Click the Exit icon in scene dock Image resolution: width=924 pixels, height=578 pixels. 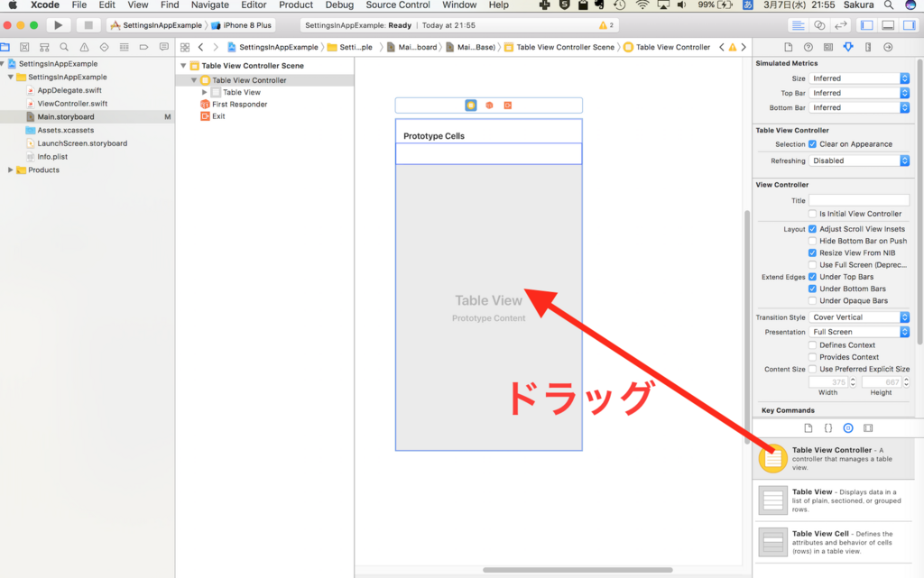pos(507,106)
